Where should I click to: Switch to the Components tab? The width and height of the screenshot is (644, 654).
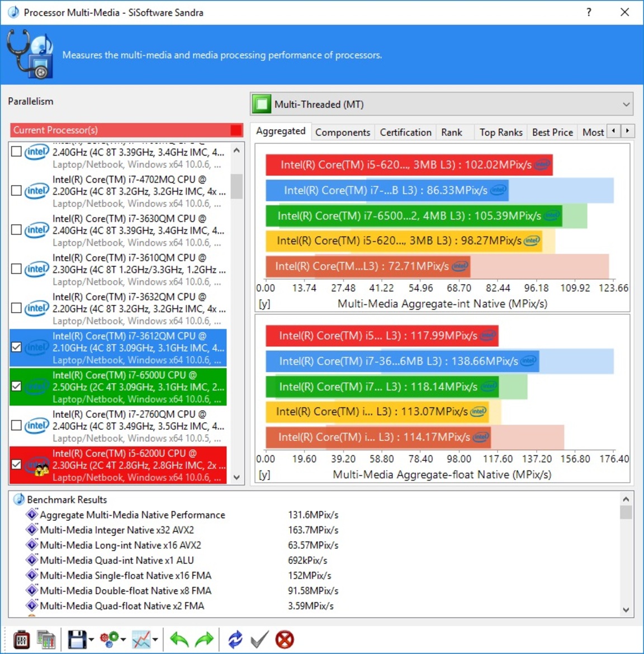pyautogui.click(x=343, y=132)
